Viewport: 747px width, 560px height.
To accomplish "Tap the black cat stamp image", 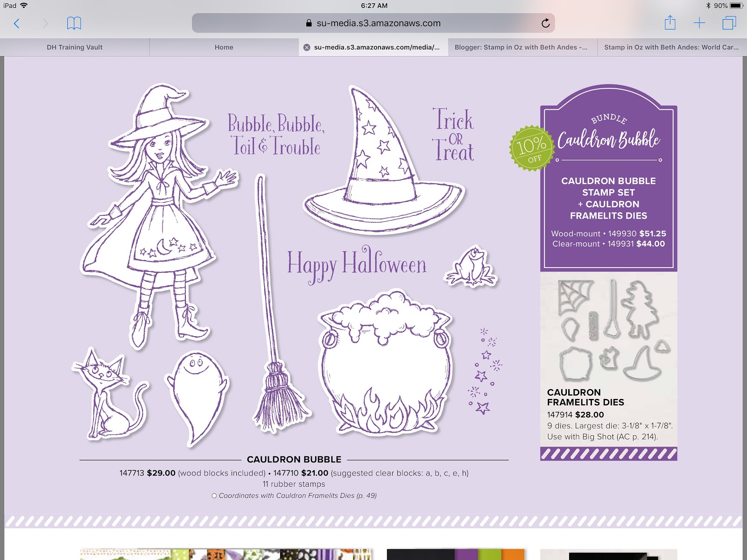I will pos(110,393).
